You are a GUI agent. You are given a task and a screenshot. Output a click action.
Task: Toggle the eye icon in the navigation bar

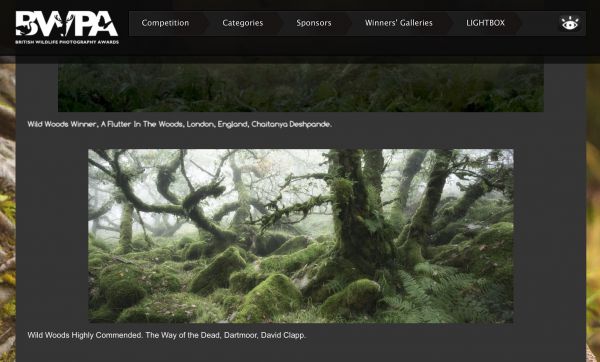click(570, 23)
